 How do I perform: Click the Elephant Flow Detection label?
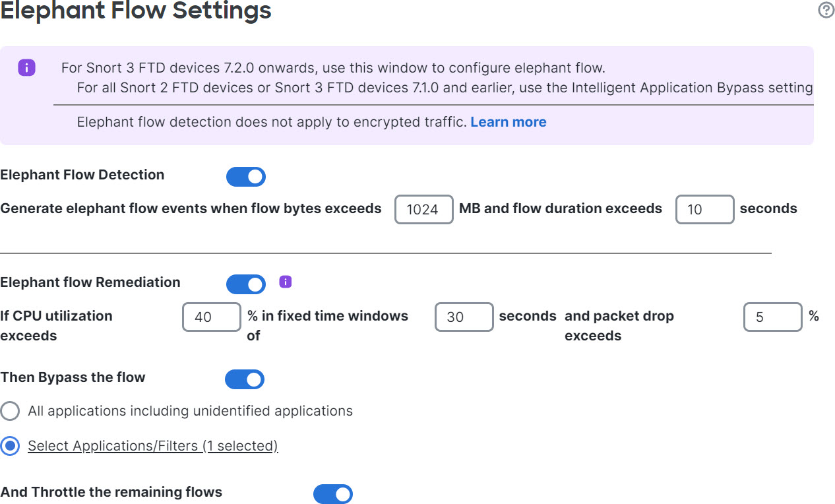tap(82, 175)
